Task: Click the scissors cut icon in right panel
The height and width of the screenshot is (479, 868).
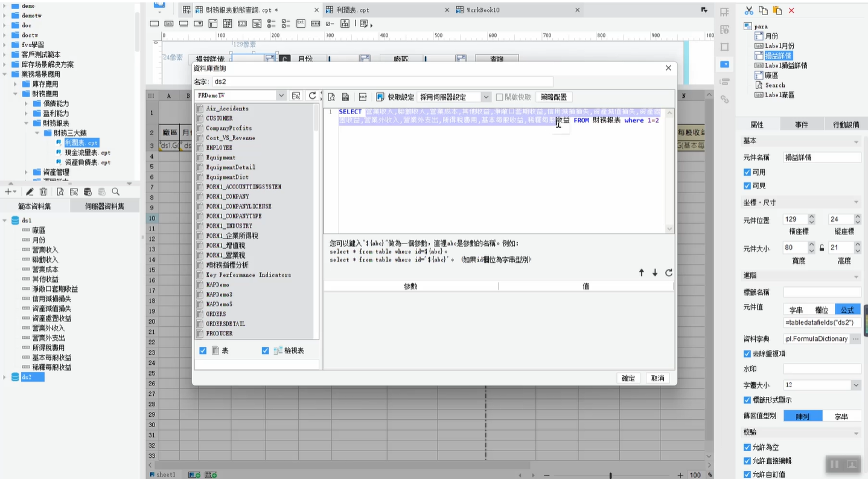Action: (749, 10)
